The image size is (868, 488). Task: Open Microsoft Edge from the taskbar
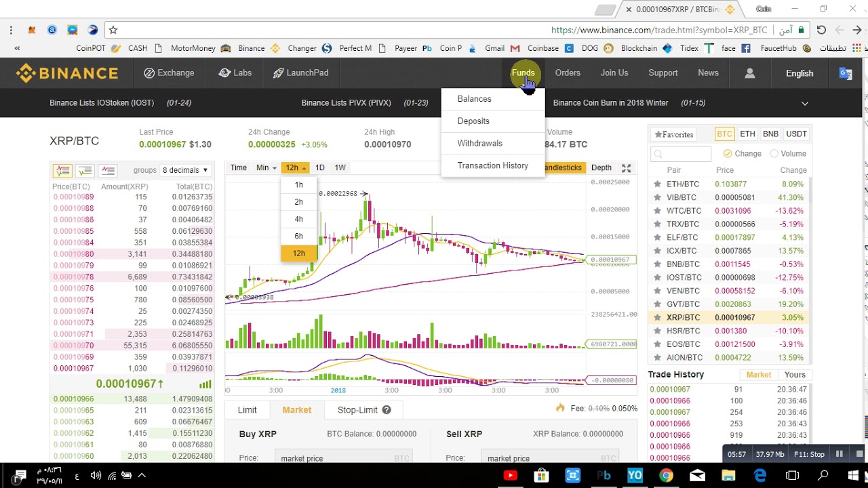click(x=759, y=476)
